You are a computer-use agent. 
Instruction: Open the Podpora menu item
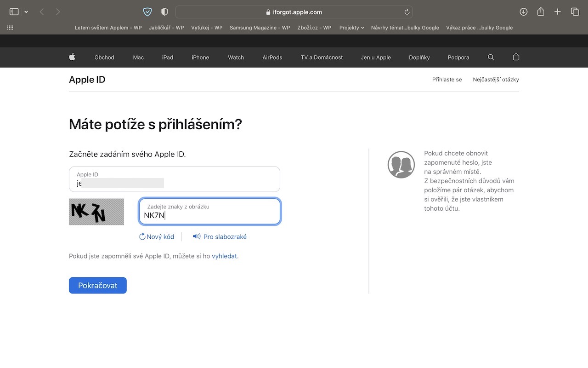458,57
